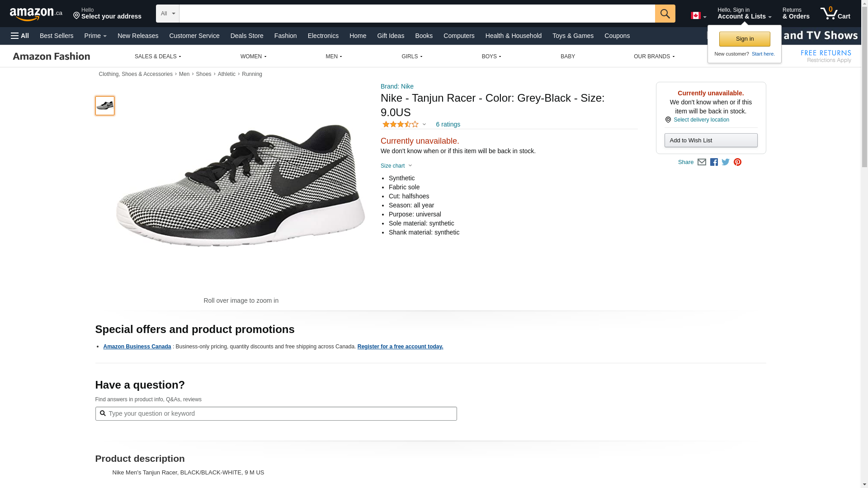Share the product on Facebook

[714, 162]
